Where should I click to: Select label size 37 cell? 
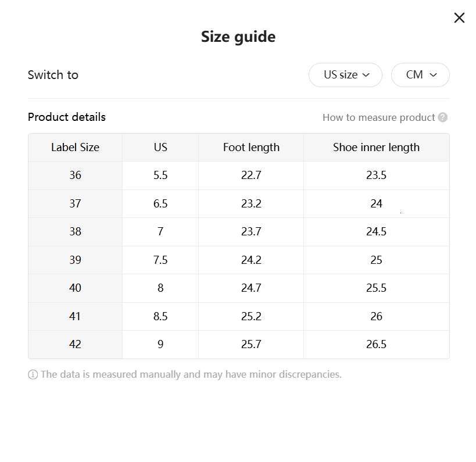[x=75, y=204]
